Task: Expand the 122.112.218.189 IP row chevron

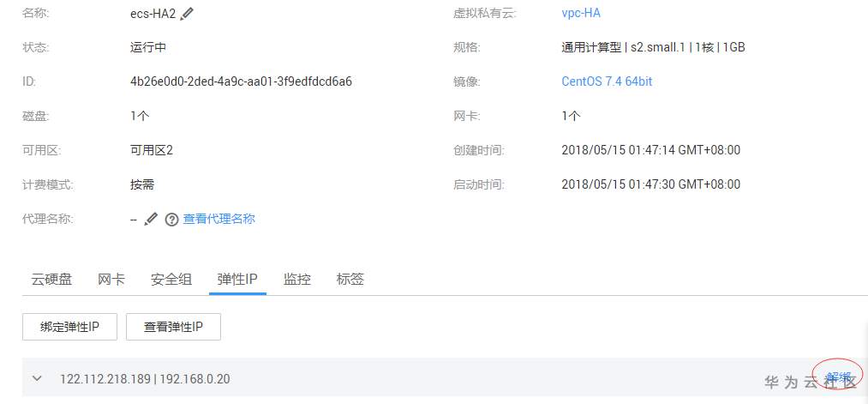Action: [37, 378]
